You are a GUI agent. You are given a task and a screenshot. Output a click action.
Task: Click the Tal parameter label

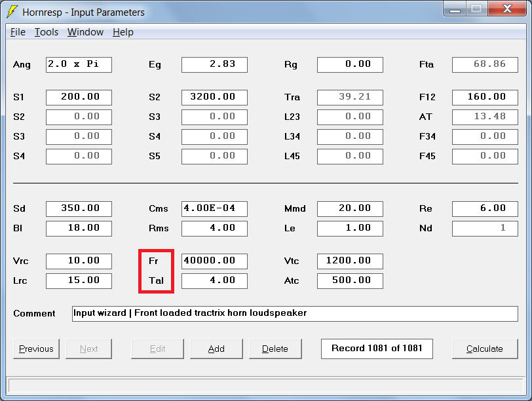tap(156, 280)
